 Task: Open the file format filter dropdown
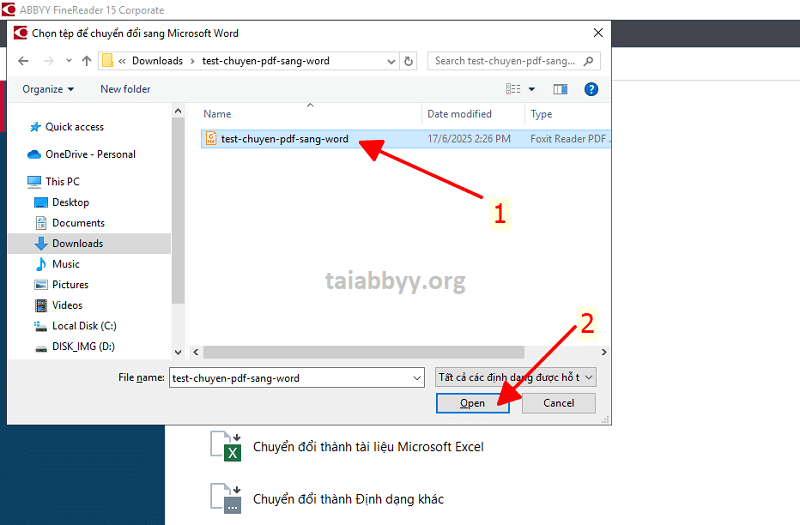pyautogui.click(x=516, y=378)
